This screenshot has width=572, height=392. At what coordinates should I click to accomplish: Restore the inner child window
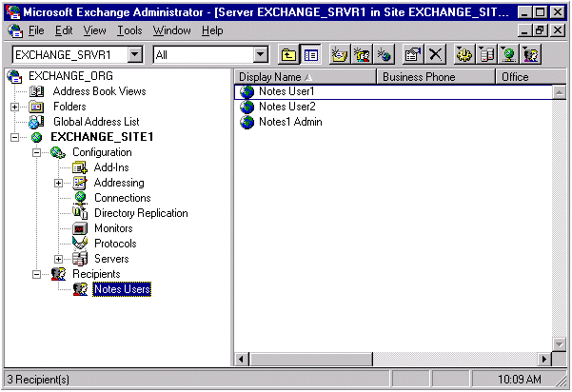tap(540, 30)
